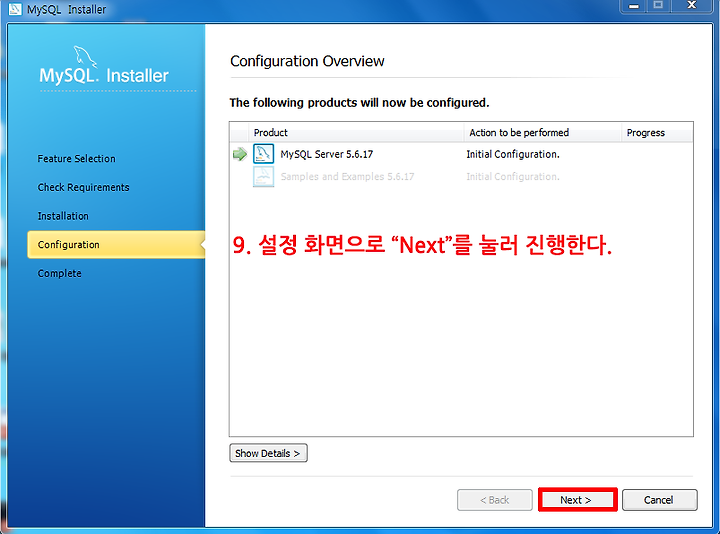This screenshot has height=534, width=720.
Task: Maximize the MySQL Installer window
Action: [x=658, y=6]
